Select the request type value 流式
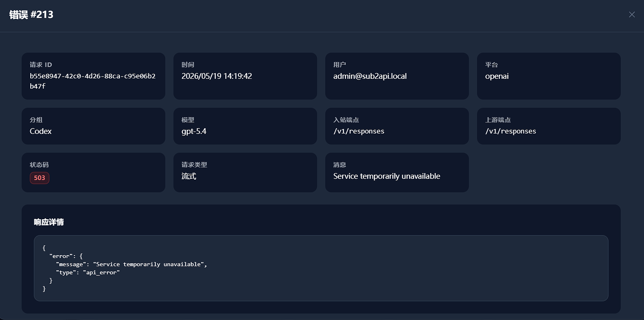 point(189,176)
